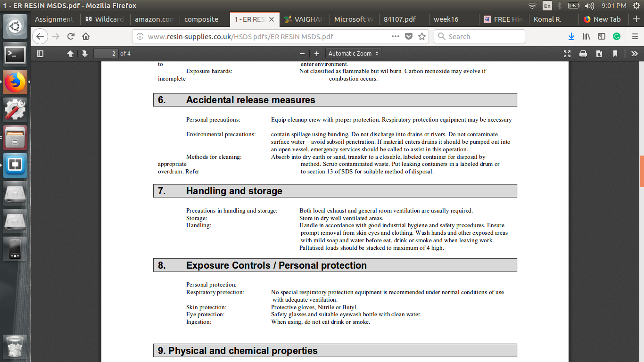Open the 9:01 PM clock menu
This screenshot has height=362, width=644.
(614, 6)
